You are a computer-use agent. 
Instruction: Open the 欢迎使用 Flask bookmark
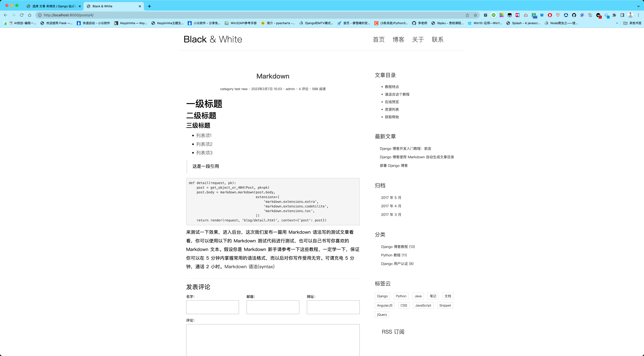click(x=56, y=23)
